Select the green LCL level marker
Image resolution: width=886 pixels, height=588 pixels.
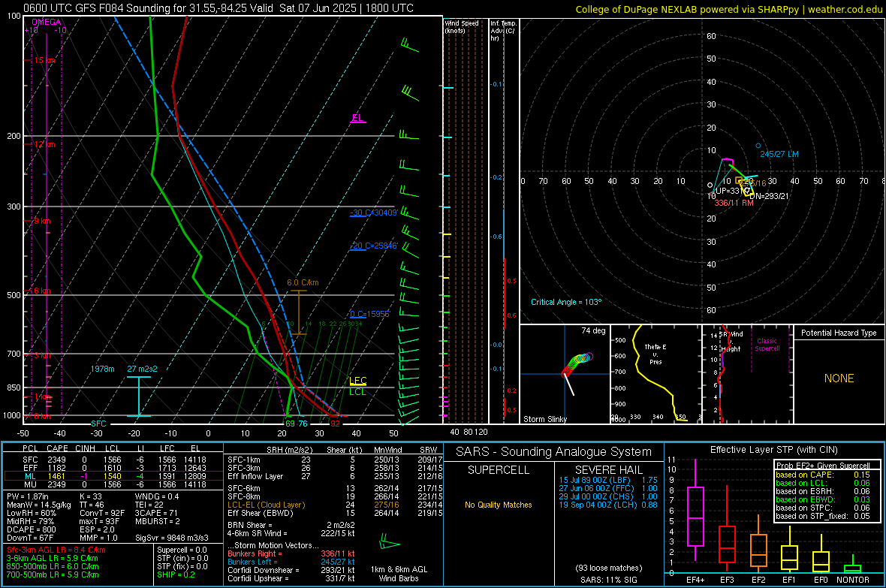357,392
